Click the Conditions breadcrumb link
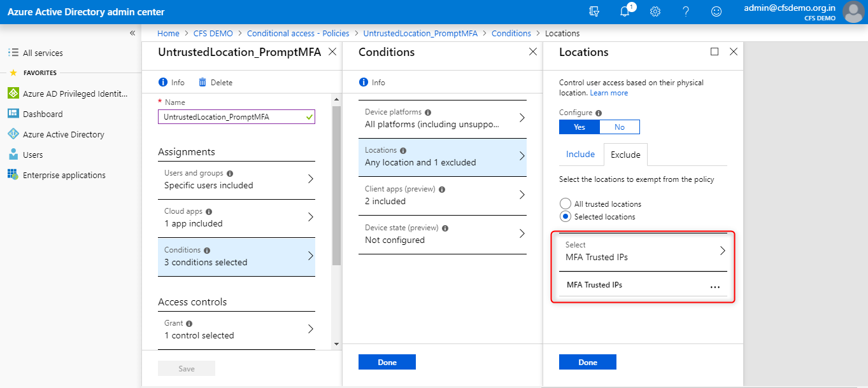868x388 pixels. click(x=511, y=33)
